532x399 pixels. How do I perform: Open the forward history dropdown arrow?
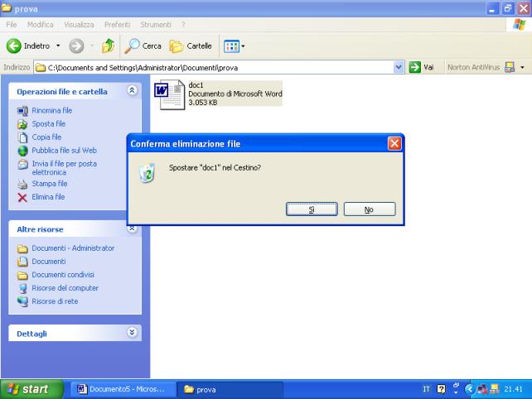[x=92, y=46]
